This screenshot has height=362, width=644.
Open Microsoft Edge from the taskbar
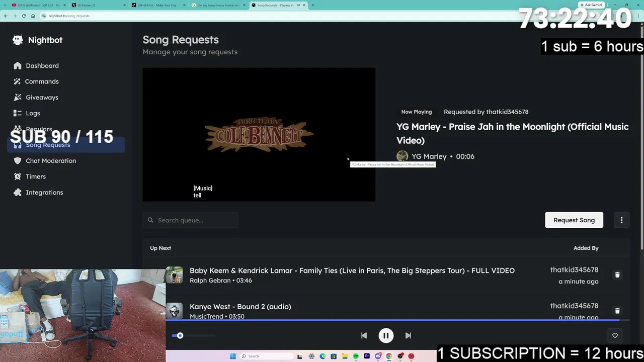pos(323,356)
